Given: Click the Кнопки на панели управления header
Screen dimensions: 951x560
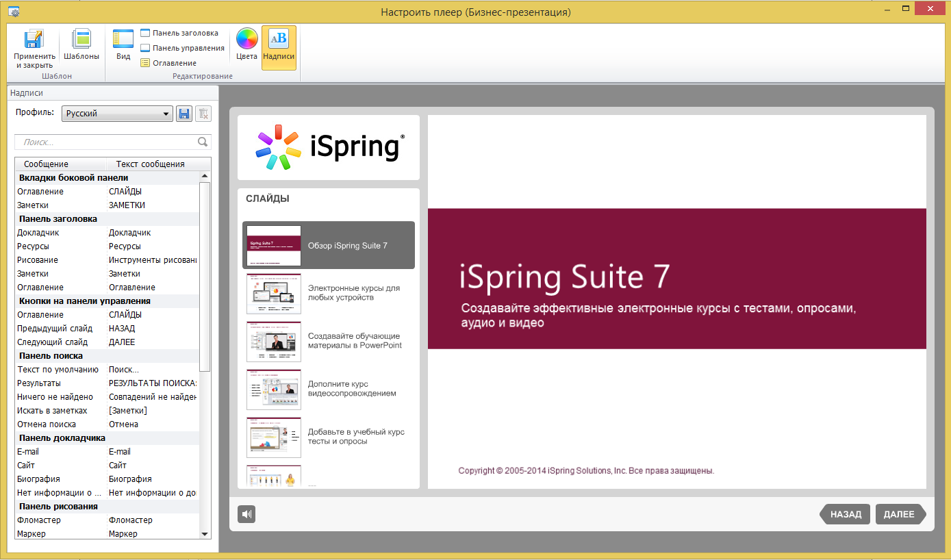Looking at the screenshot, I should coord(107,301).
